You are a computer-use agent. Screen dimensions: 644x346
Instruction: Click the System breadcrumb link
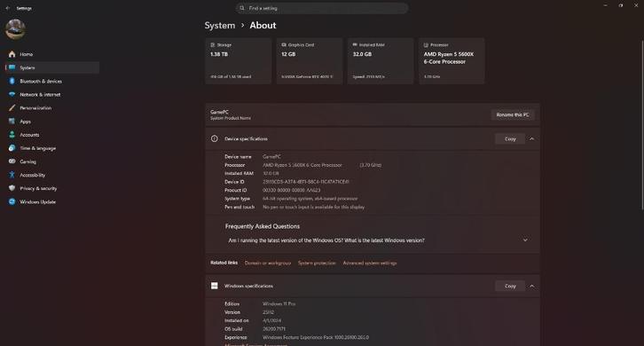(220, 26)
